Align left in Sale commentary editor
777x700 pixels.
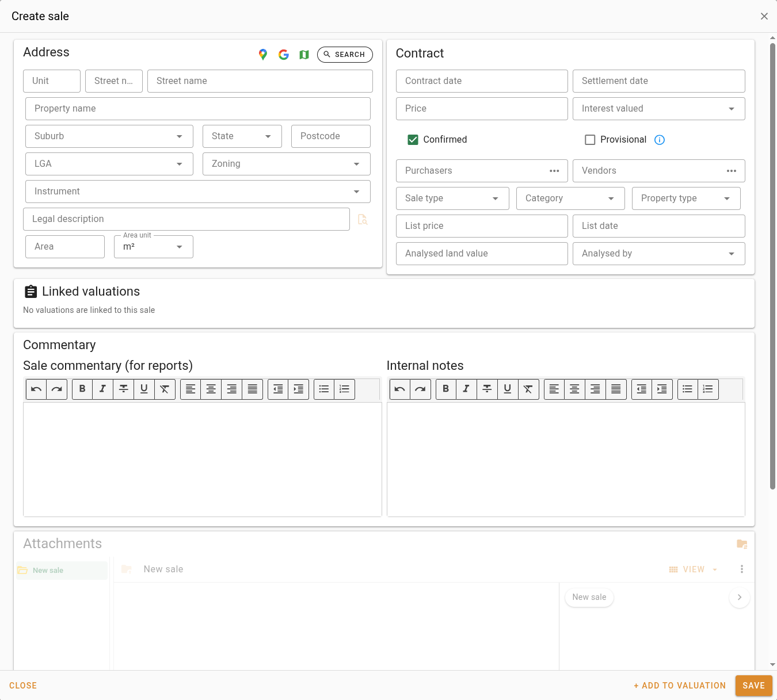[191, 389]
